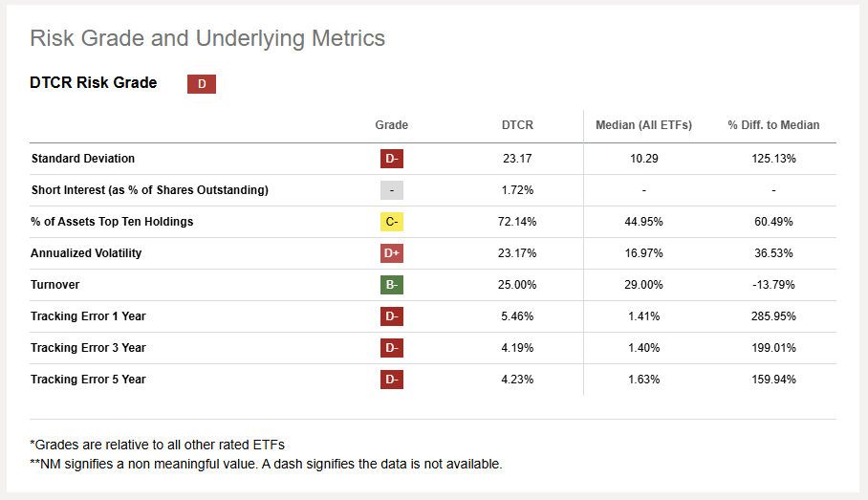868x500 pixels.
Task: Select the Short Interest row label
Action: (149, 190)
